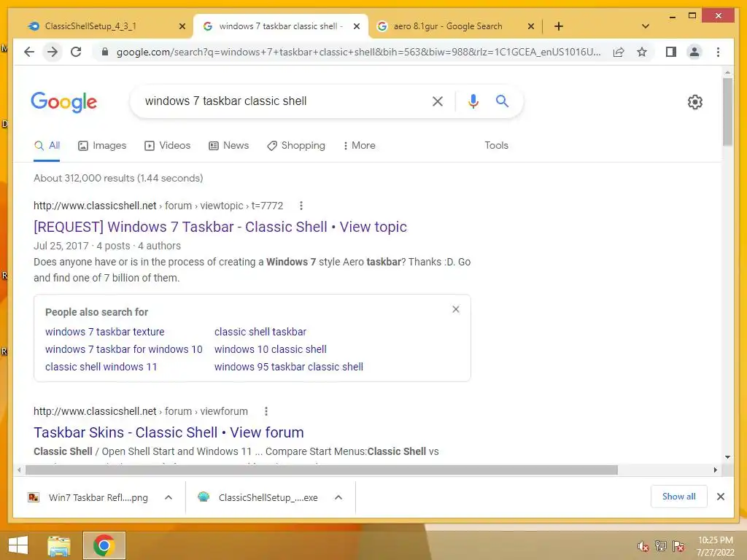Reload the current page
Screen dimensions: 747x560
point(76,52)
